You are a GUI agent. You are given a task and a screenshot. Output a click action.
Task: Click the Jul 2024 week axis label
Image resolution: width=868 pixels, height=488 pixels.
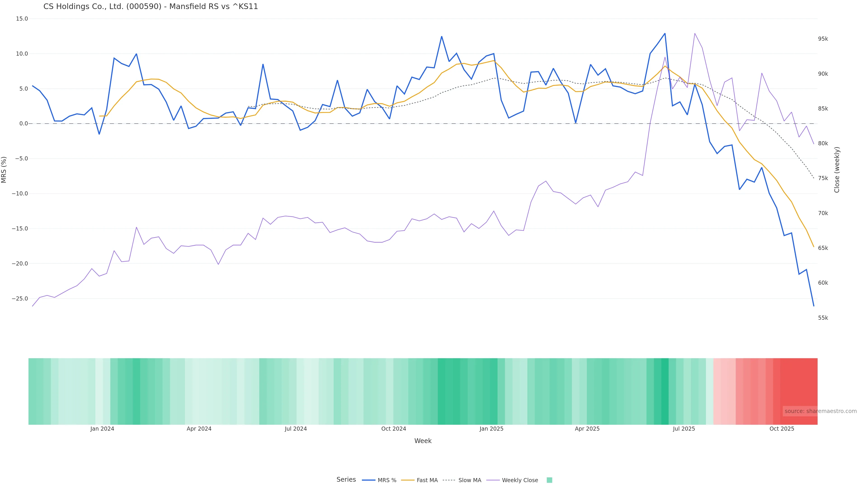[x=295, y=429]
